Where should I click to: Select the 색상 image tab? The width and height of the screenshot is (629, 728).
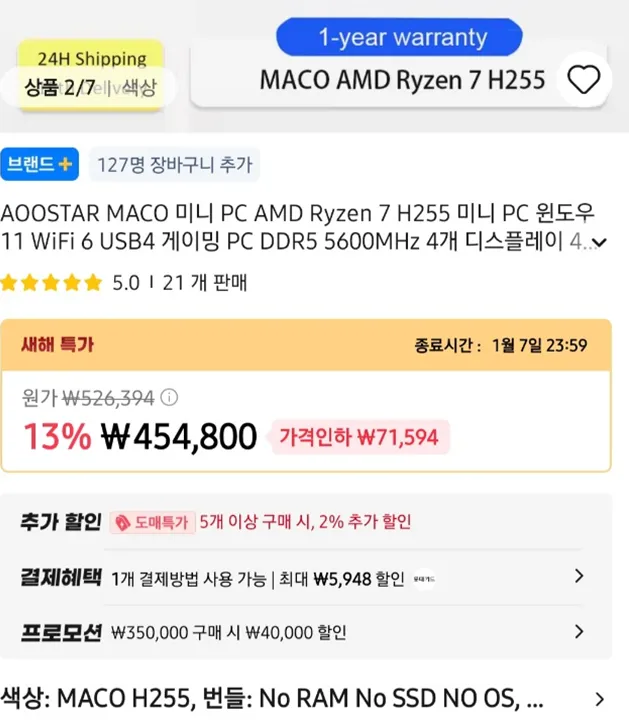pyautogui.click(x=138, y=88)
